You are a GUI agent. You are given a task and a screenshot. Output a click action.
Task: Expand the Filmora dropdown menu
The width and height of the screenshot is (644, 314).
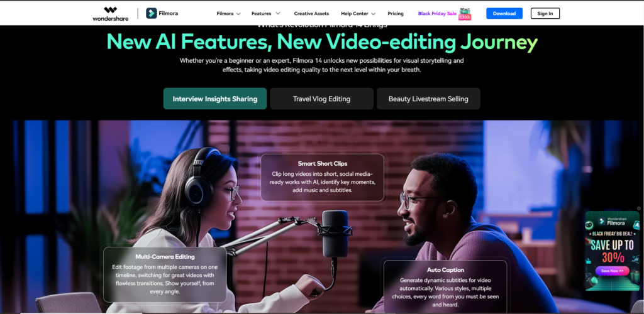(228, 14)
